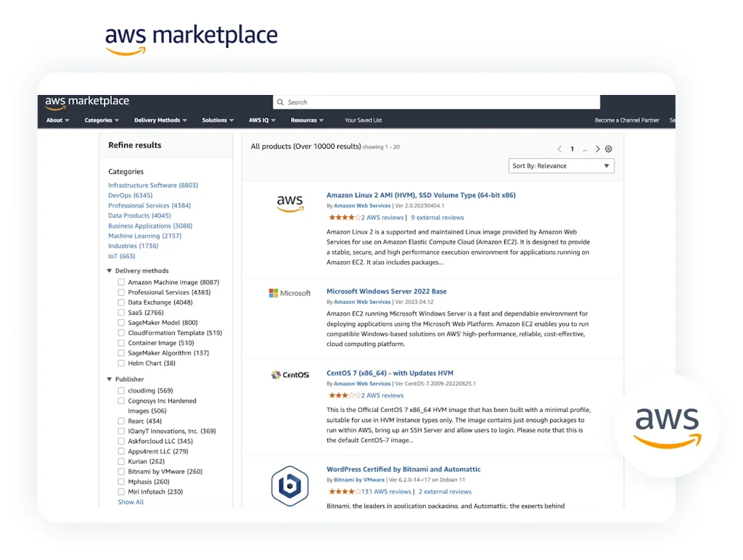743x560 pixels.
Task: Click the aws marketplace header logo
Action: click(87, 102)
